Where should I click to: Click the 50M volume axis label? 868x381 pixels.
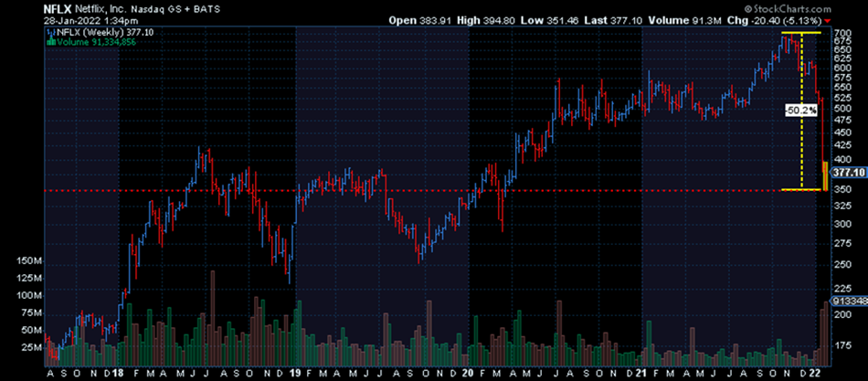point(32,331)
